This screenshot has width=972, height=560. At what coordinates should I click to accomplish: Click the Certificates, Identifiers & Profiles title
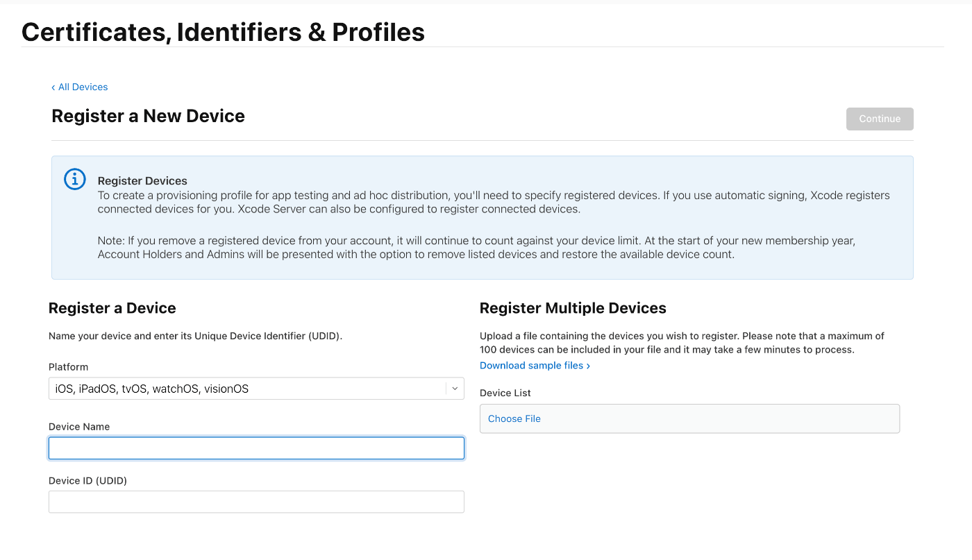[223, 32]
